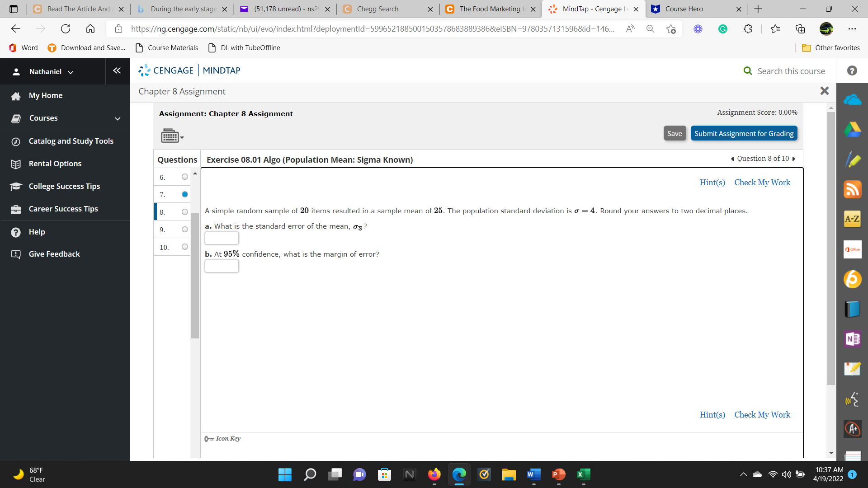Open the A-Z glossary app

853,219
